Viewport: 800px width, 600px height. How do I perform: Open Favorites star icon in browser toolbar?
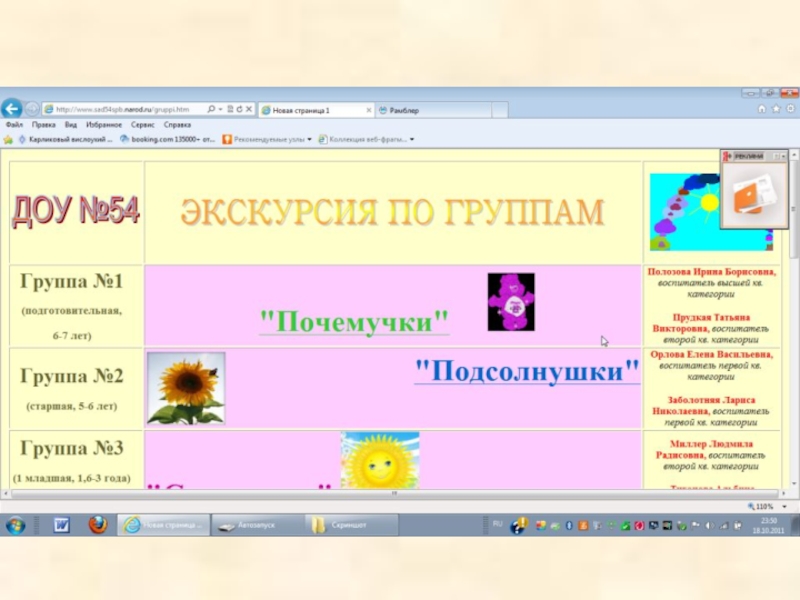point(774,109)
